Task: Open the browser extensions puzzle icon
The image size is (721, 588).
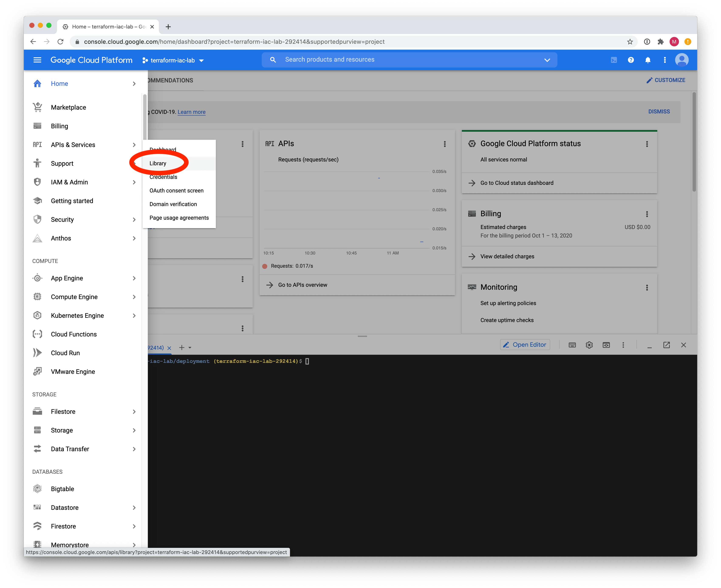Action: pos(660,42)
